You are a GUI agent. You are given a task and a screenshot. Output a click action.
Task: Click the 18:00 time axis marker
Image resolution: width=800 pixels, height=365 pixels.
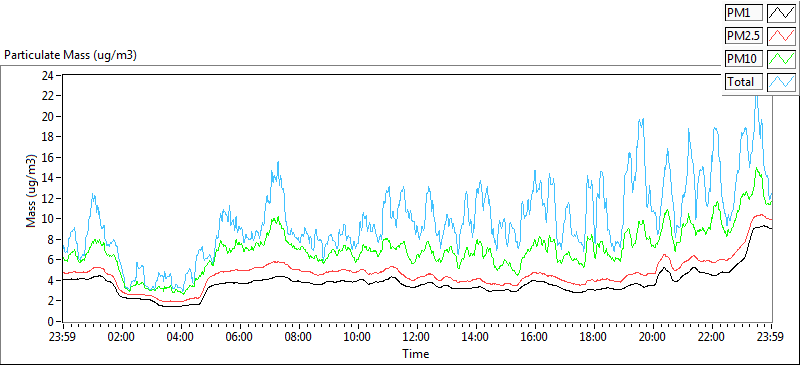pos(594,337)
